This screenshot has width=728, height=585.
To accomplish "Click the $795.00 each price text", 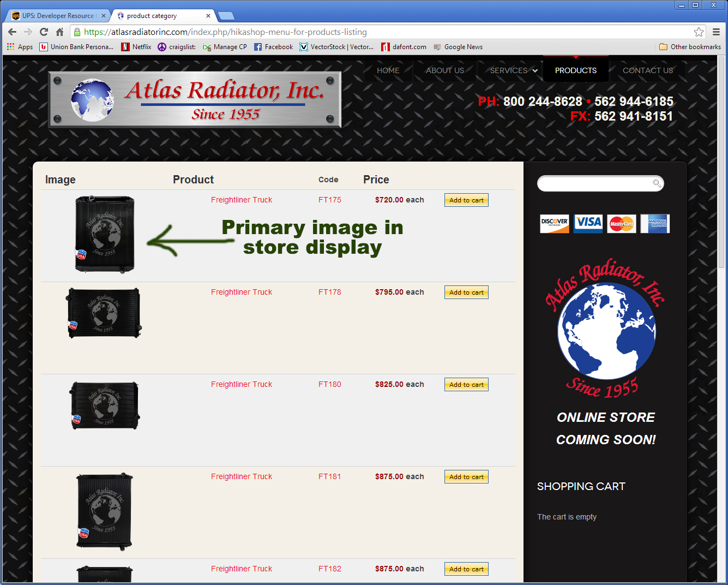I will (400, 292).
